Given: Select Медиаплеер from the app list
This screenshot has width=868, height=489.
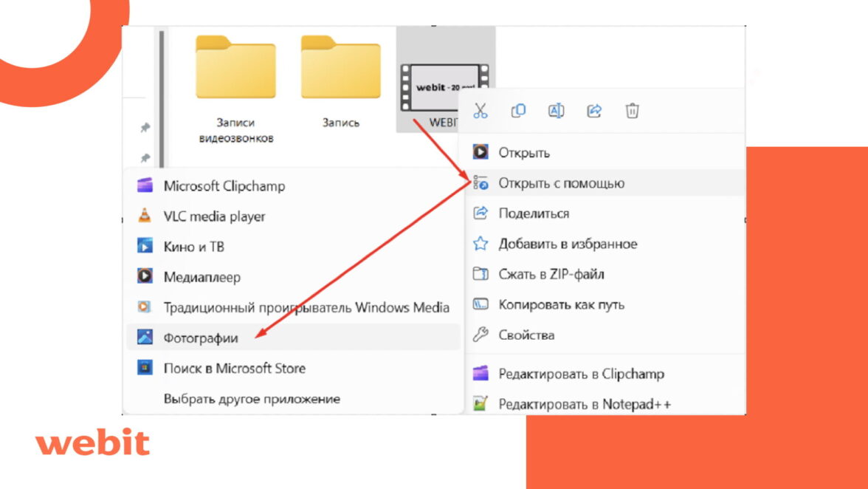Looking at the screenshot, I should click(x=294, y=277).
